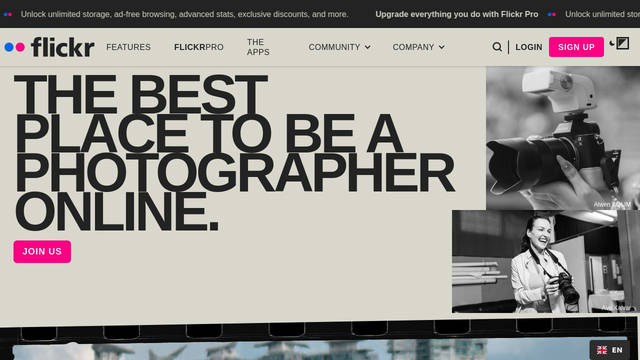Open the FEATURES menu item
Viewport: 640px width, 360px height.
128,47
